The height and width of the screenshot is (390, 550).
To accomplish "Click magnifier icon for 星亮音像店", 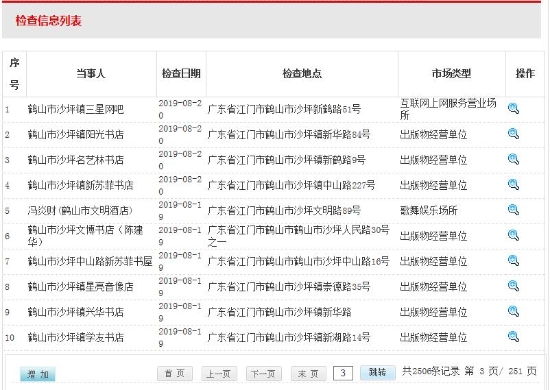I will 513,286.
